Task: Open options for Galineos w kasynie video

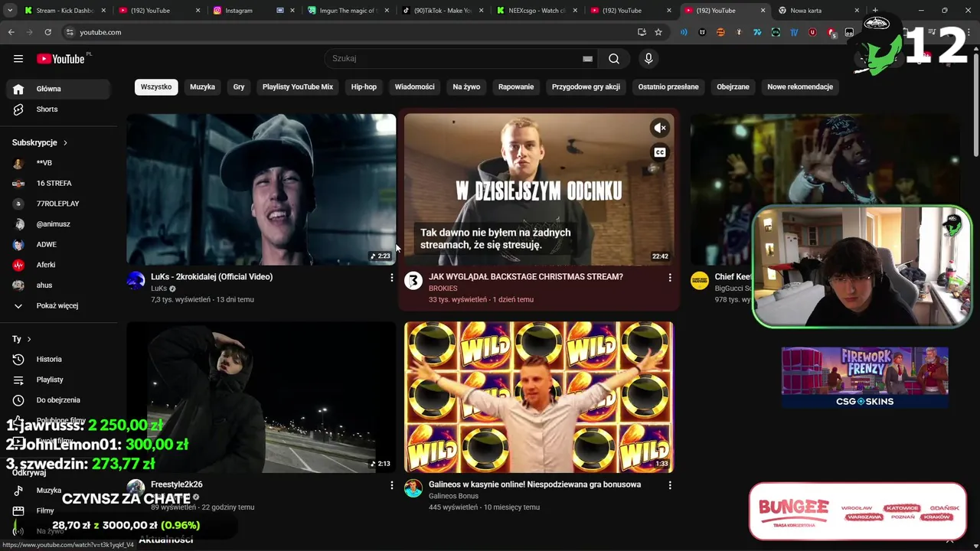Action: coord(669,485)
